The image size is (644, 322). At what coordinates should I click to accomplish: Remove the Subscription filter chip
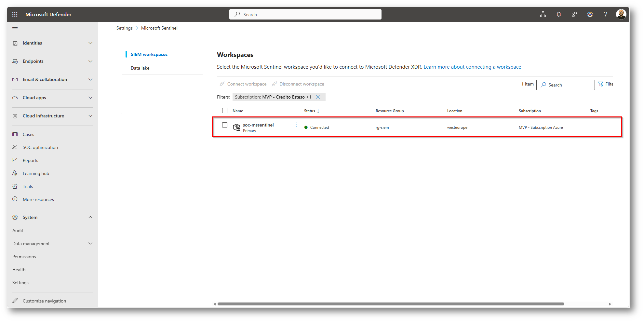318,97
